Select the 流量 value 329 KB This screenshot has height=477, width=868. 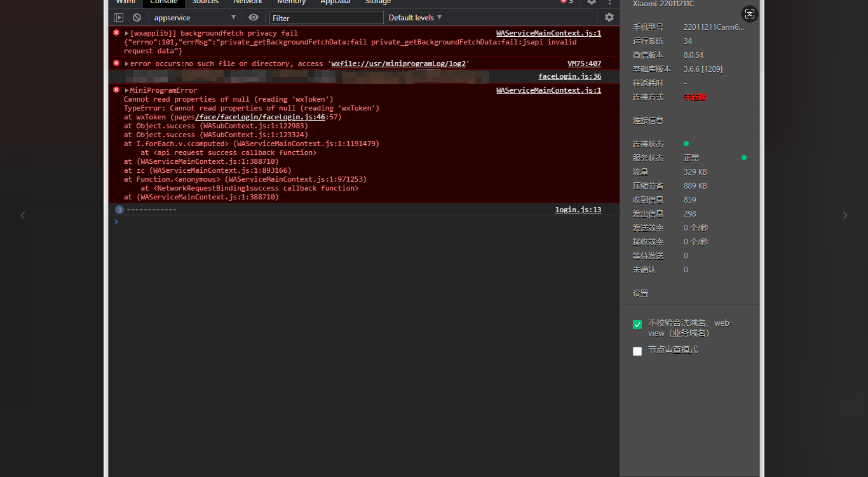point(696,172)
